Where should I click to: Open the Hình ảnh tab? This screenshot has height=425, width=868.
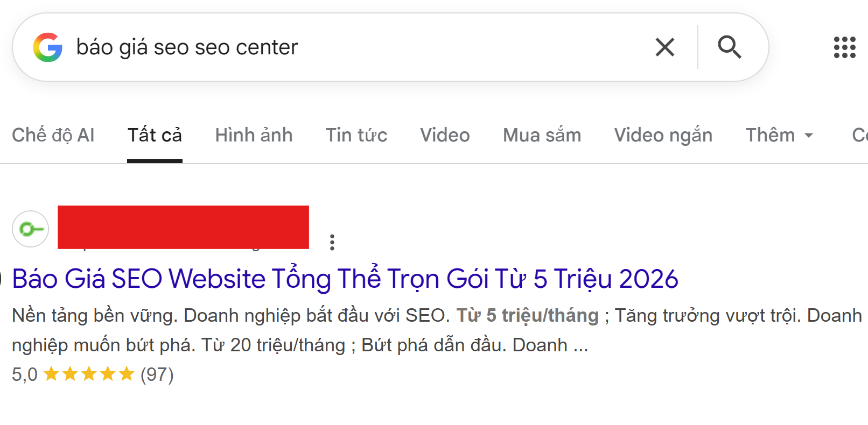tap(254, 135)
